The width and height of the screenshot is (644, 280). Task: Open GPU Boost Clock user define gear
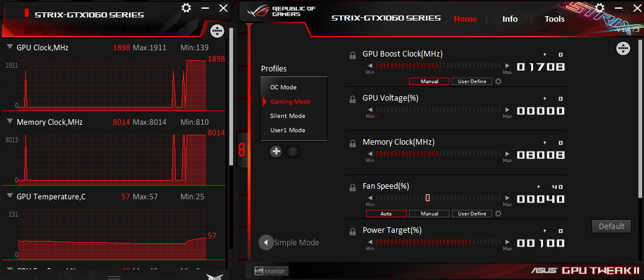click(498, 81)
